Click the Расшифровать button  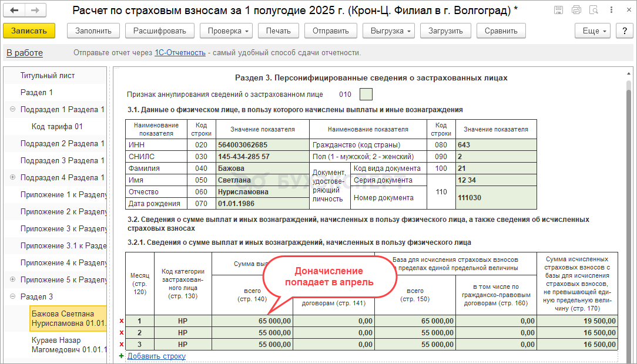pyautogui.click(x=160, y=31)
